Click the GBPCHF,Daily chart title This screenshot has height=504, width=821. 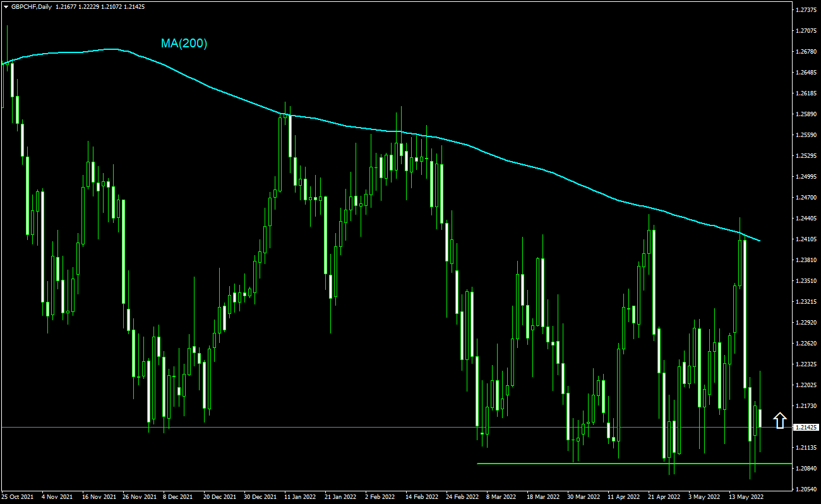tap(32, 6)
